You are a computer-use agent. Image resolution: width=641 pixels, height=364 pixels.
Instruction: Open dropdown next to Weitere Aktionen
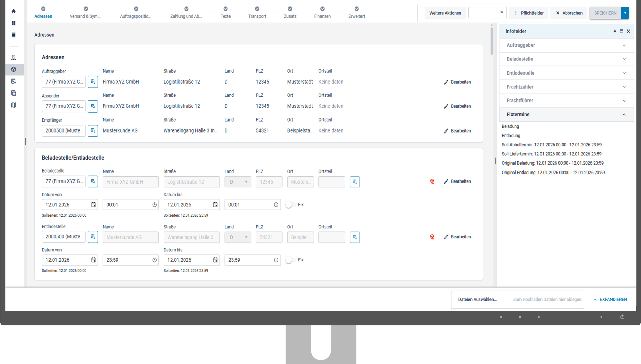(x=487, y=13)
